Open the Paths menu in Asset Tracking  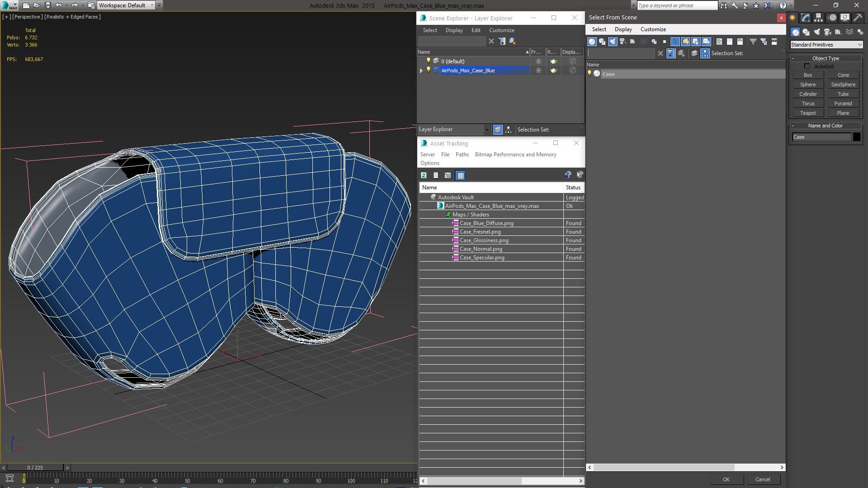pyautogui.click(x=462, y=155)
